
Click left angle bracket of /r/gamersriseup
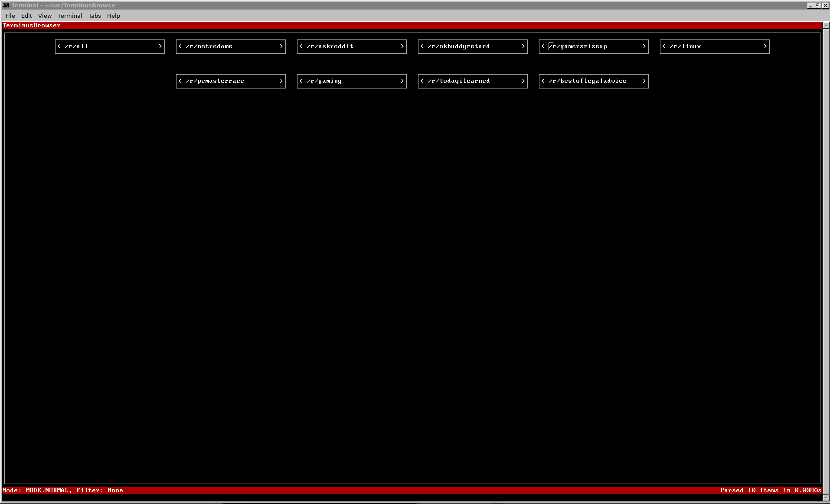(543, 46)
